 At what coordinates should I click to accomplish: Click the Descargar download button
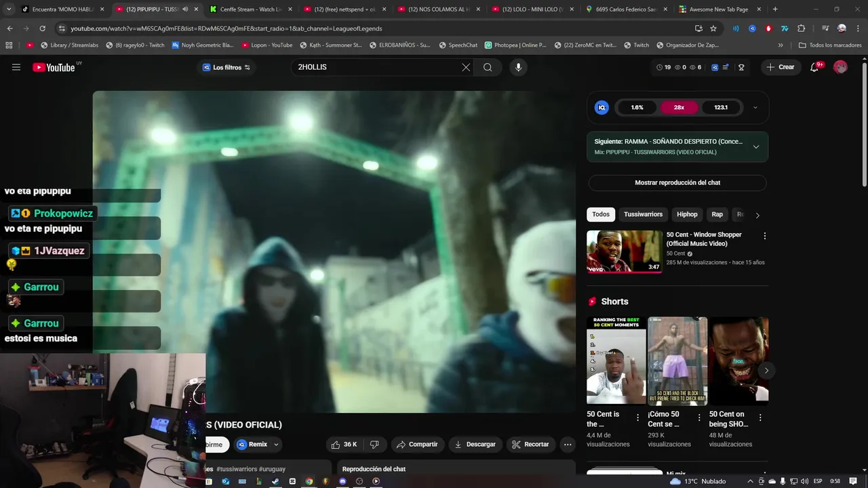pyautogui.click(x=475, y=445)
